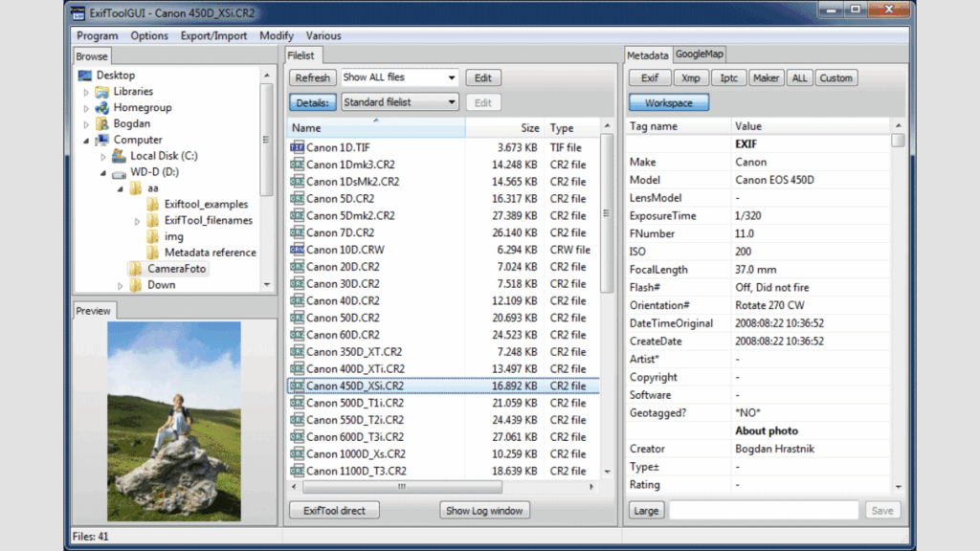The height and width of the screenshot is (551, 980).
Task: Toggle the Workspace metadata view button
Action: [668, 102]
